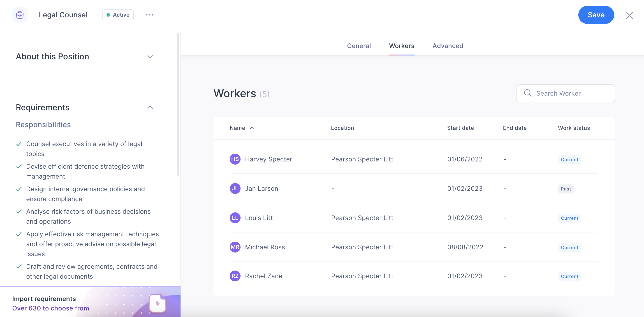The image size is (644, 317).
Task: Click the Search Worker input field
Action: (x=565, y=93)
